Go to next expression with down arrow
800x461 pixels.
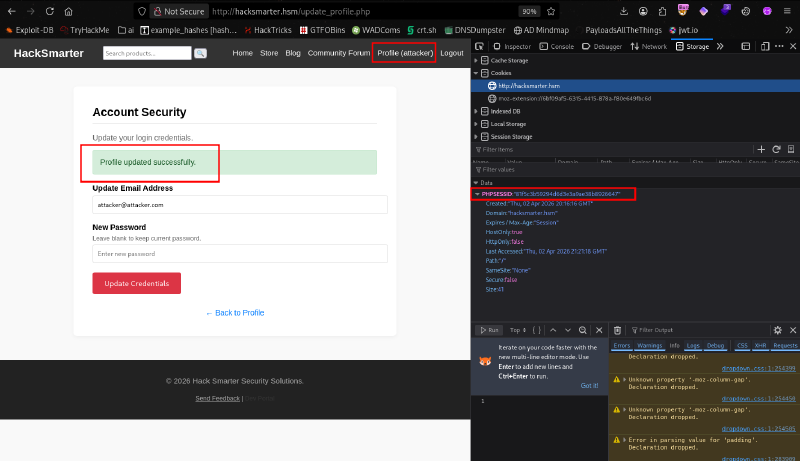click(x=567, y=330)
